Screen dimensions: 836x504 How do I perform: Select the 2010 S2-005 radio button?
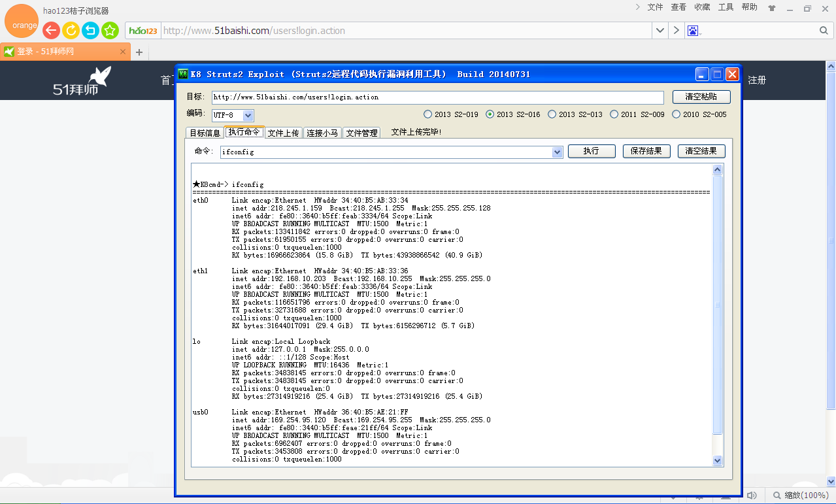(x=699, y=114)
